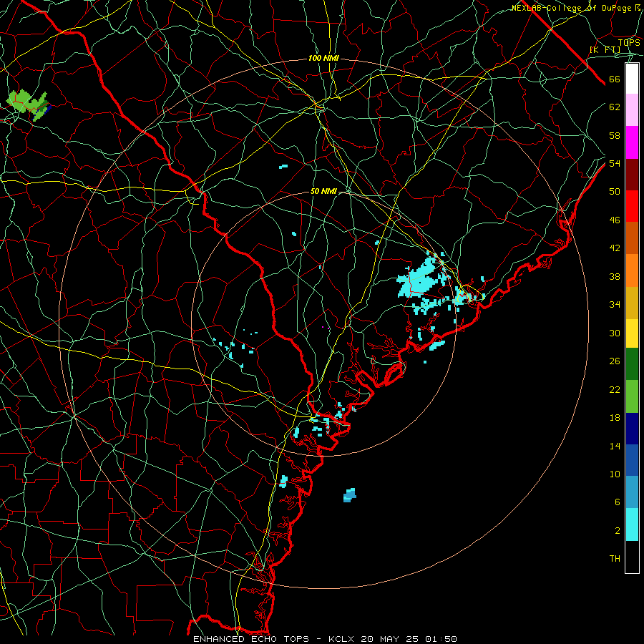Select the dark green 30 kft swatch
This screenshot has width=644, height=644.
pos(632,364)
